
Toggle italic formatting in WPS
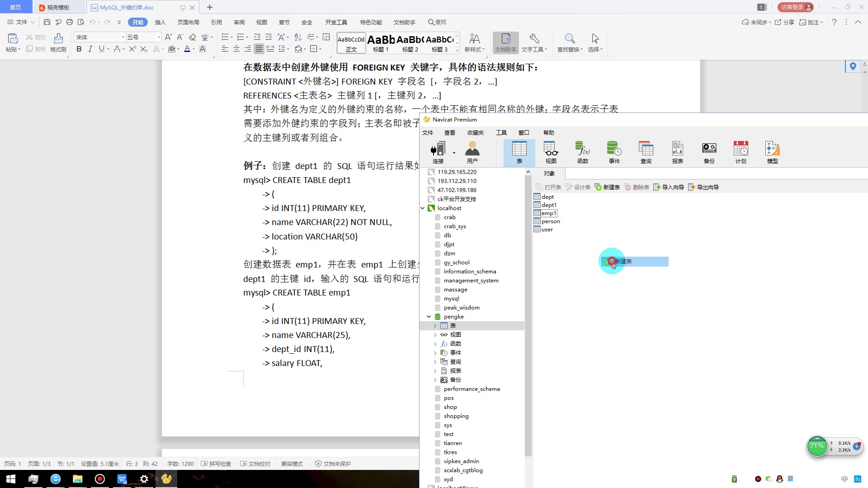click(x=90, y=49)
